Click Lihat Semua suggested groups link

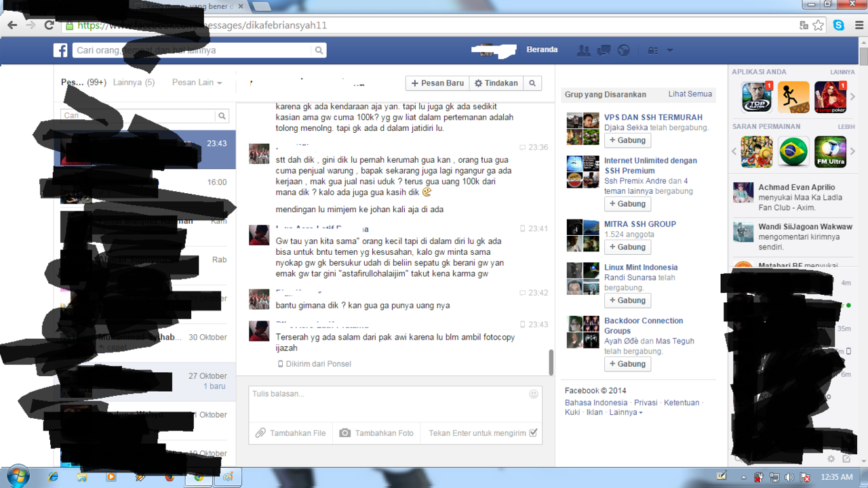pos(690,94)
